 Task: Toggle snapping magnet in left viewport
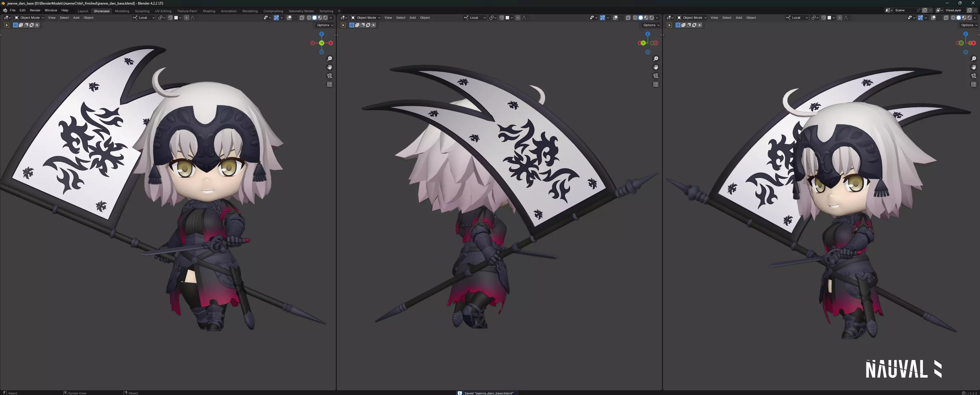tap(170, 18)
